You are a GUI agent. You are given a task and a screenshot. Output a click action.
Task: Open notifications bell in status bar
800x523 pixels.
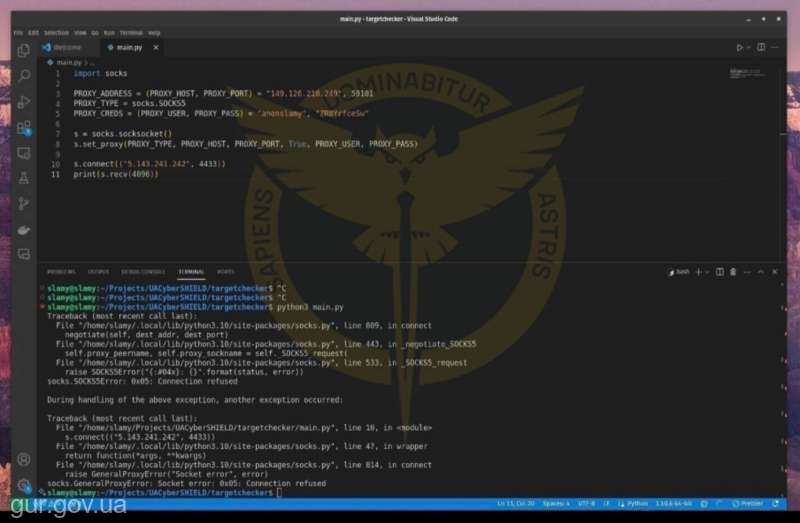776,504
